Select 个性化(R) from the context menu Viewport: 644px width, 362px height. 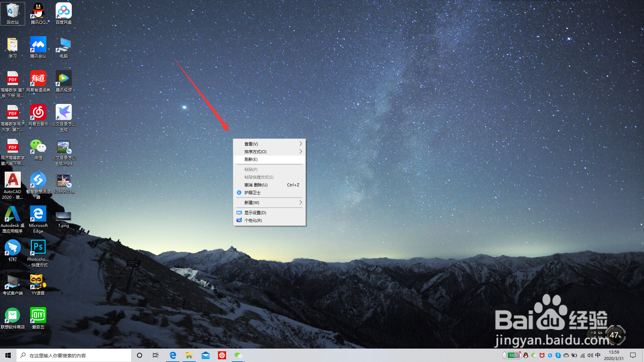(x=253, y=221)
